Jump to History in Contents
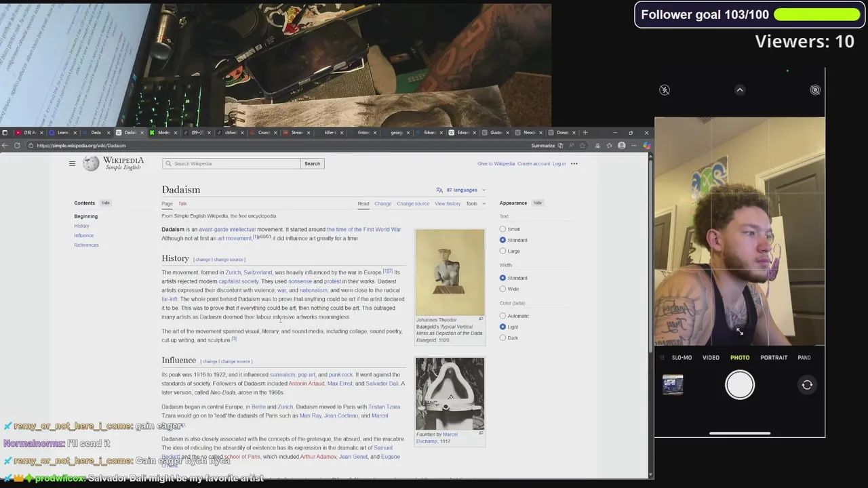The height and width of the screenshot is (488, 868). tap(81, 226)
